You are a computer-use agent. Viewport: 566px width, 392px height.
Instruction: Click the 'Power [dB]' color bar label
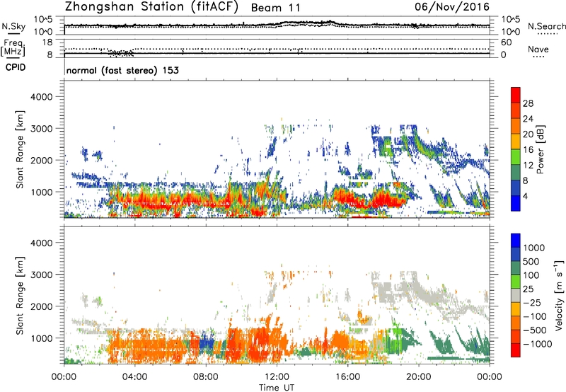[x=540, y=149]
